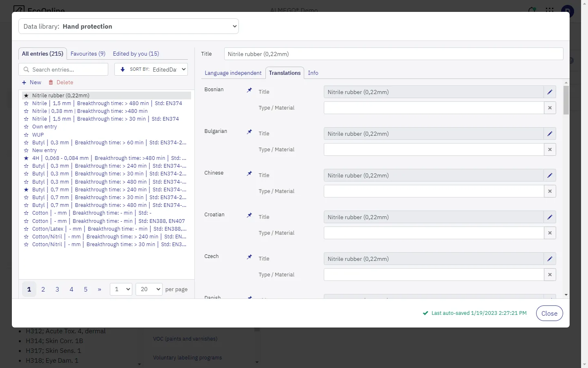588x368 pixels.
Task: Click the Search entries field
Action: tap(63, 70)
